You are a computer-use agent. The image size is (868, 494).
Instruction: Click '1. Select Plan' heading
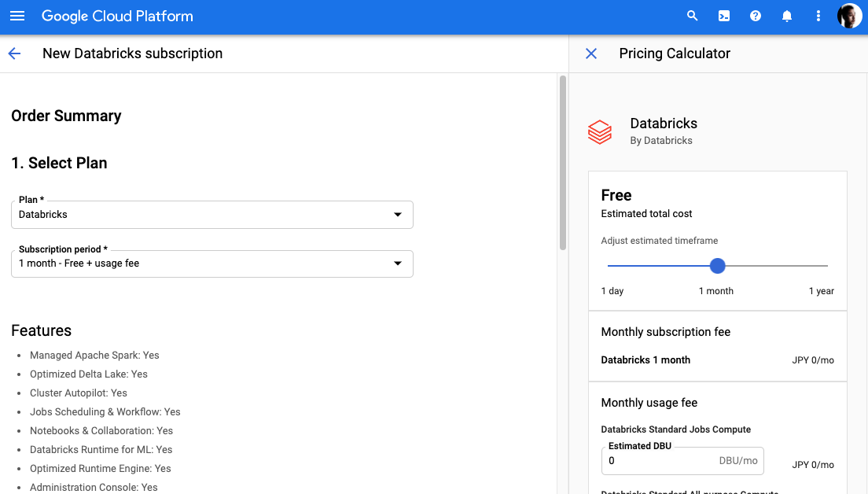(x=59, y=163)
